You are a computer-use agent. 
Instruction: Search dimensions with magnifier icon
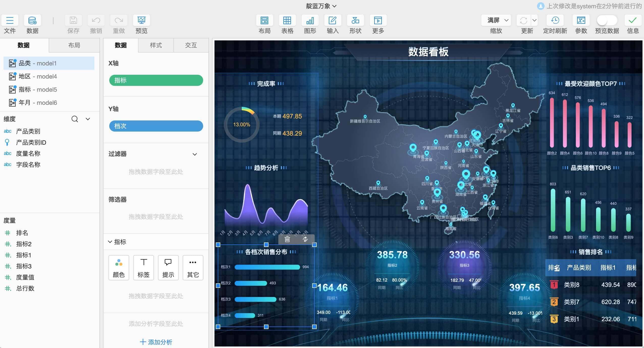75,119
